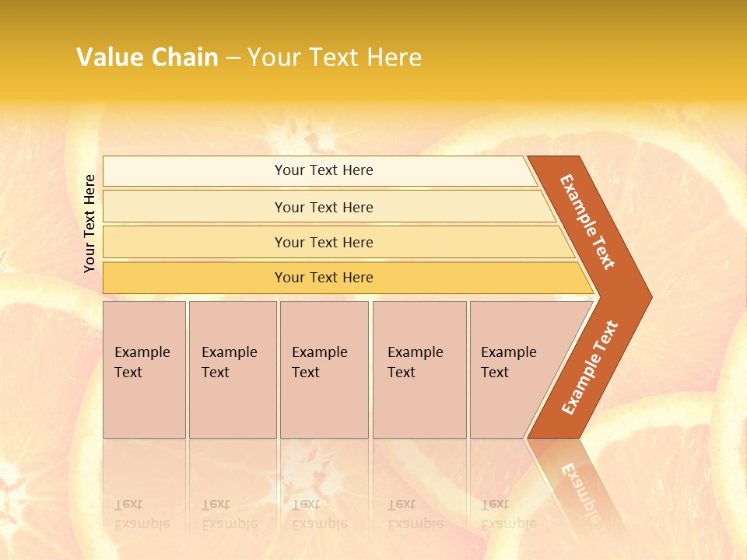Click the middle "Example Text" box
The width and height of the screenshot is (747, 560).
click(x=324, y=369)
